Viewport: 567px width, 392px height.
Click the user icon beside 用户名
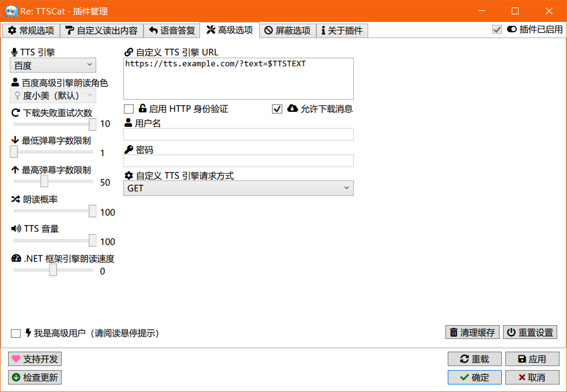click(x=128, y=123)
